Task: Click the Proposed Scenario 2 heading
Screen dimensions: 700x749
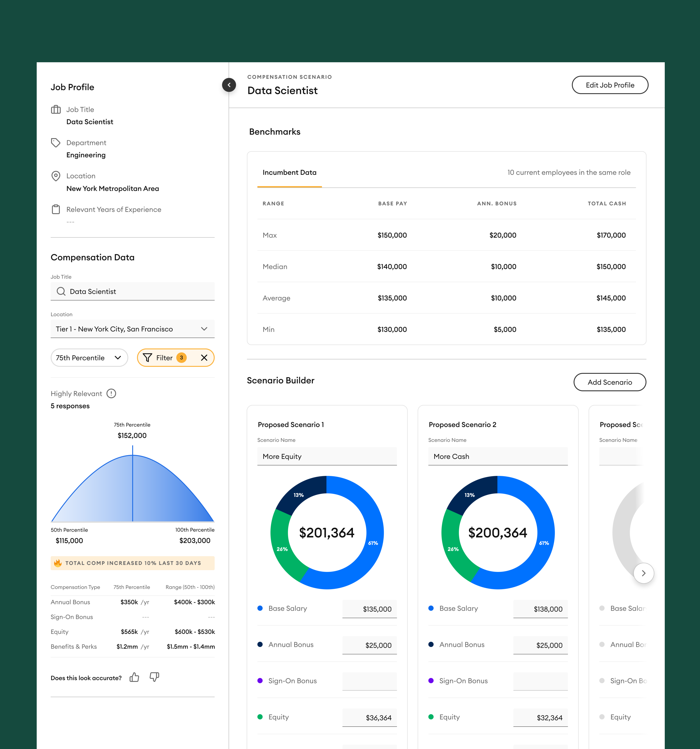Action: tap(462, 425)
